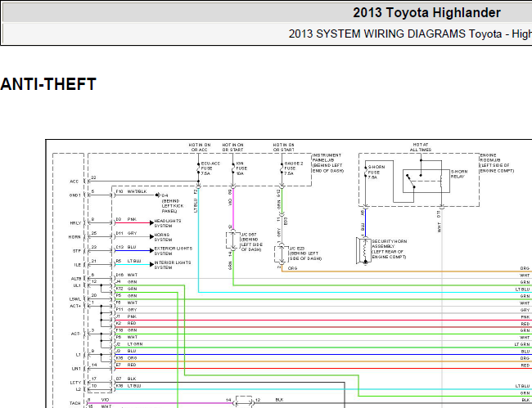Click the 'VIO' label on the TACH wire
The width and height of the screenshot is (532, 408).
point(106,400)
